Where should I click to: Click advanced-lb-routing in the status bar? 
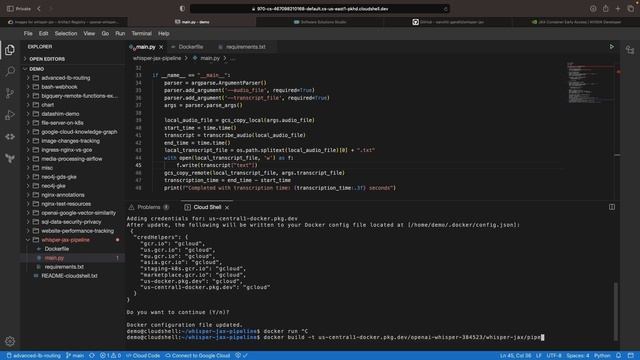[x=33, y=356]
